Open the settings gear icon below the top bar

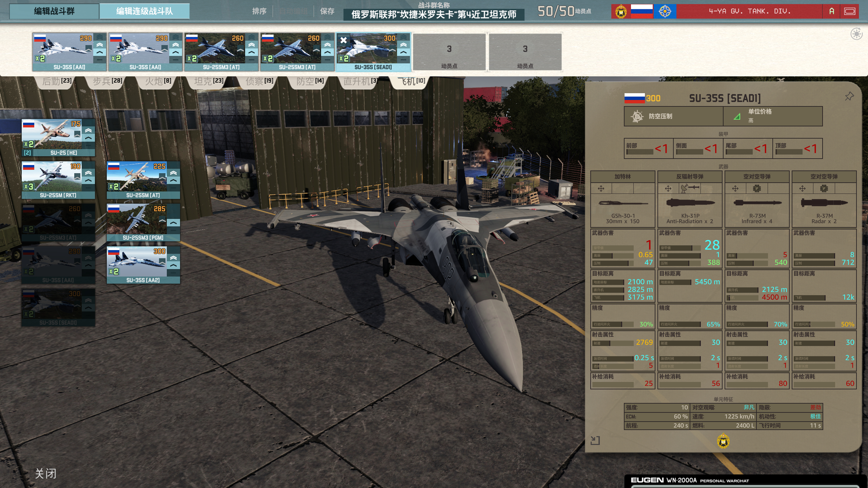point(856,34)
